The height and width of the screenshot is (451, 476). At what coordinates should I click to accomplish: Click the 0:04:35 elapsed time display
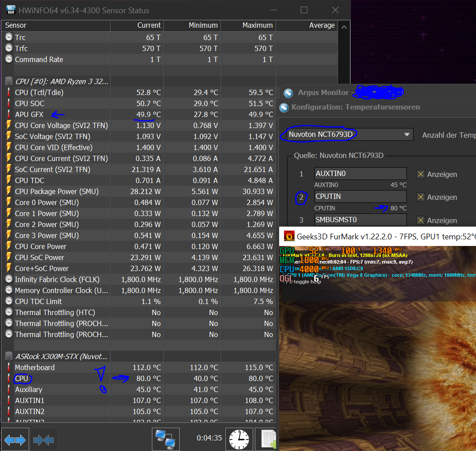[209, 438]
